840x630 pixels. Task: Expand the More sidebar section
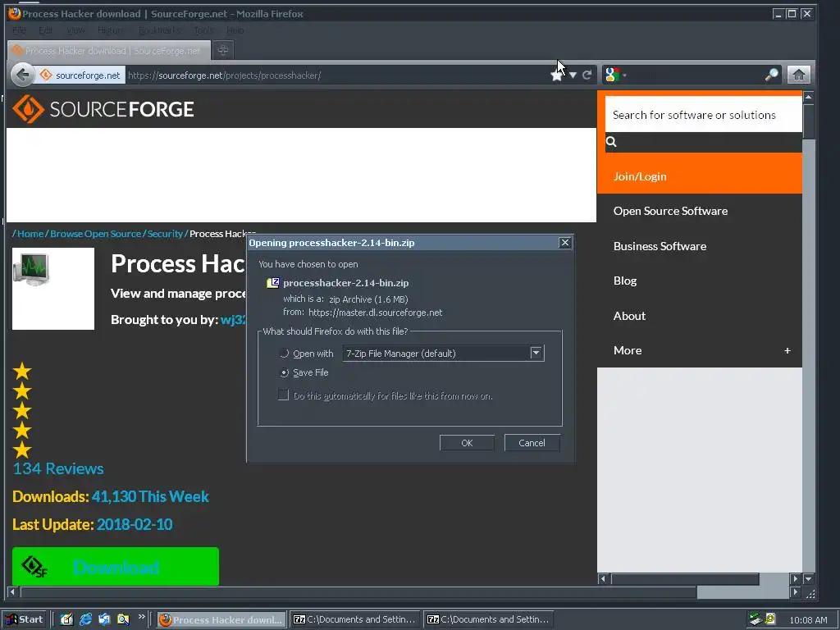(787, 350)
